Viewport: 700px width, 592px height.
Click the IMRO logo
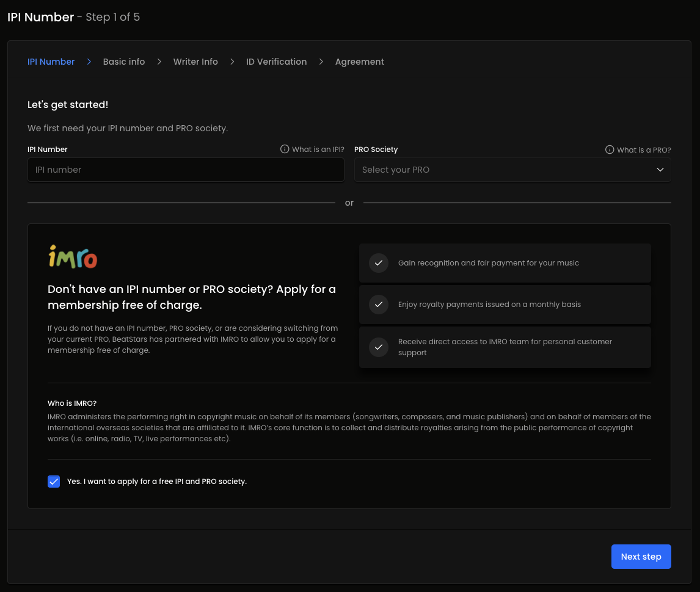pos(73,257)
